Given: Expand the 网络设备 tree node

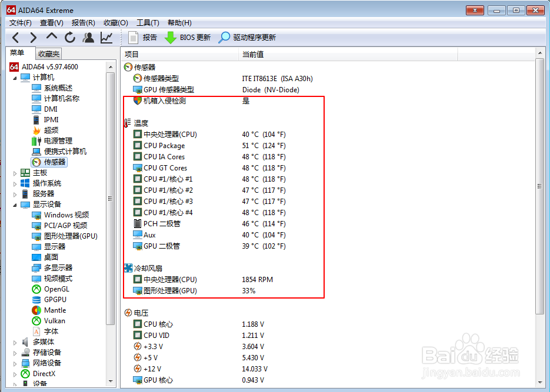Looking at the screenshot, I should pos(15,363).
